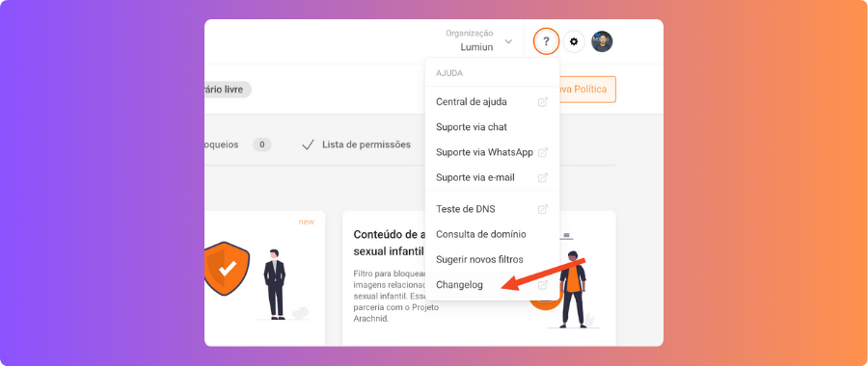Click the 'horário livre' tag pill

[228, 90]
